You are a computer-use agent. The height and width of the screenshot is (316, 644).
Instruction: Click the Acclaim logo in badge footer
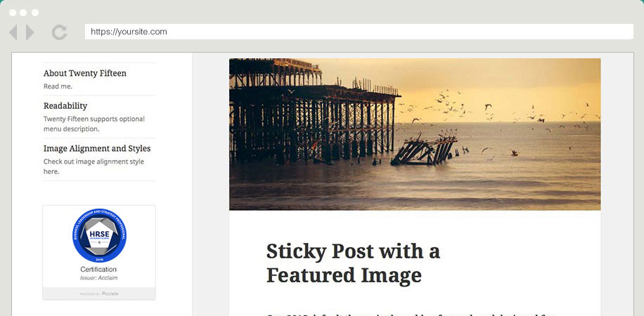click(x=110, y=294)
